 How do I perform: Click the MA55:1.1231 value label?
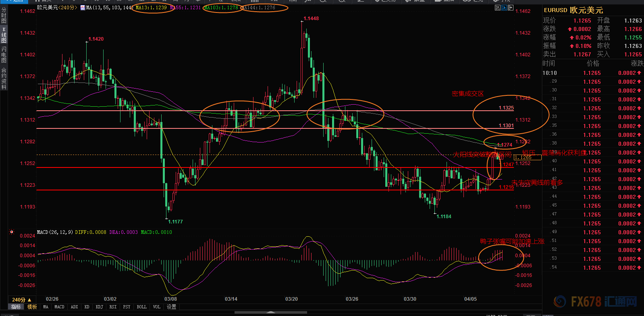point(185,8)
